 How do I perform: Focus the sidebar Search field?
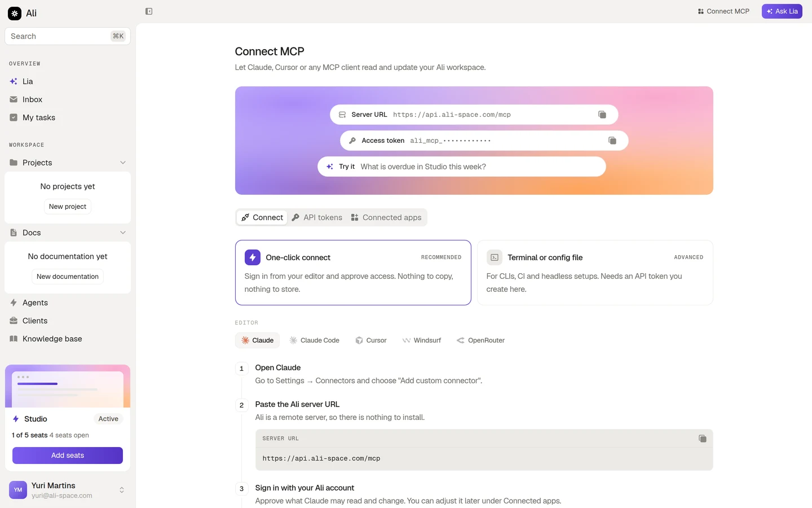pyautogui.click(x=68, y=36)
